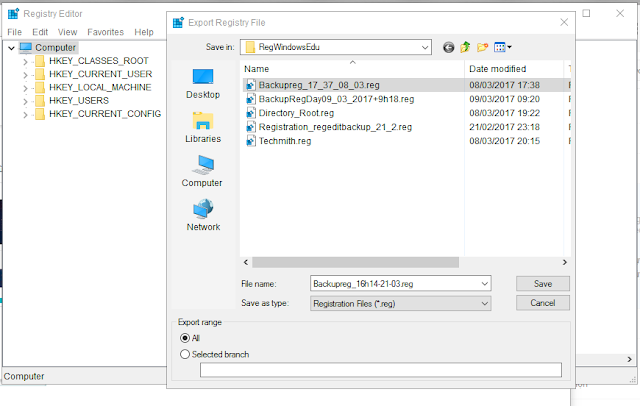Expand the HKEY_CURRENT_CONFIG node
The height and width of the screenshot is (406, 640).
tap(25, 115)
